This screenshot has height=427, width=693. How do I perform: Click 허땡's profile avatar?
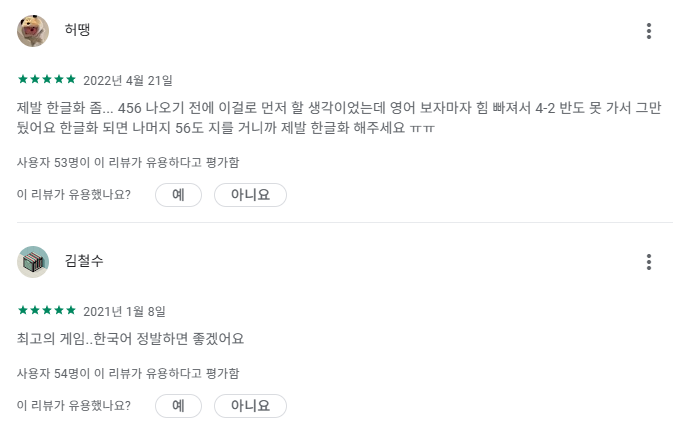[x=33, y=31]
